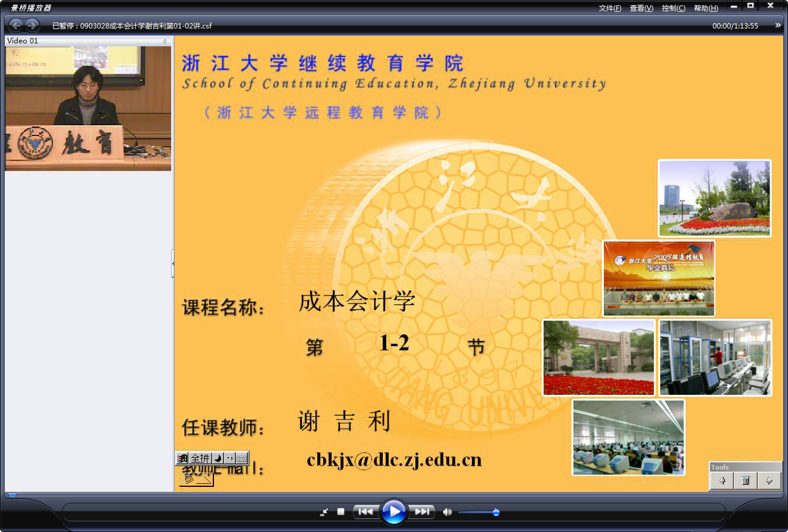
Task: Click the email cbkjx@dlc.zj.edu.cn
Action: [x=395, y=460]
